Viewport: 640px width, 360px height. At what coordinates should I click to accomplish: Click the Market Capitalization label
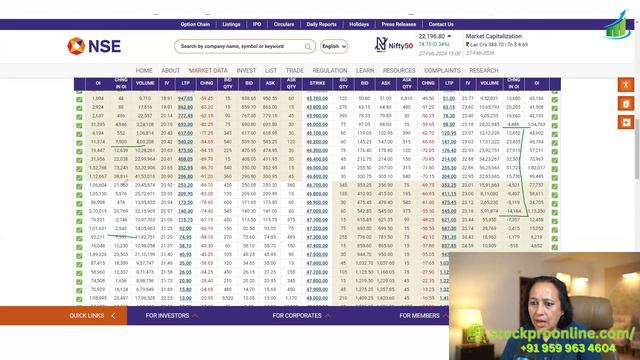[x=493, y=36]
